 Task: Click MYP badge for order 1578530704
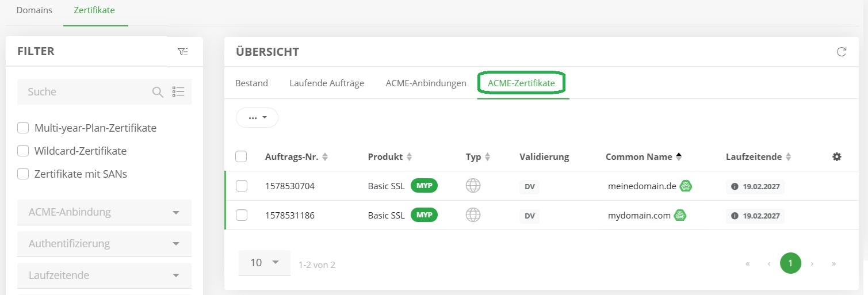click(425, 186)
